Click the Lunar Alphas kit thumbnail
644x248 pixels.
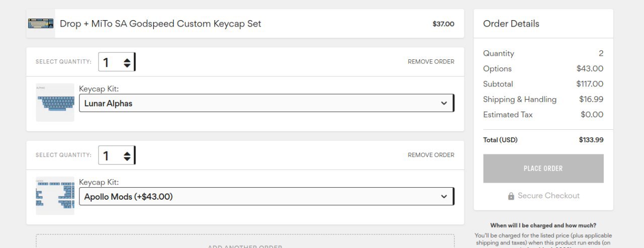coord(55,103)
